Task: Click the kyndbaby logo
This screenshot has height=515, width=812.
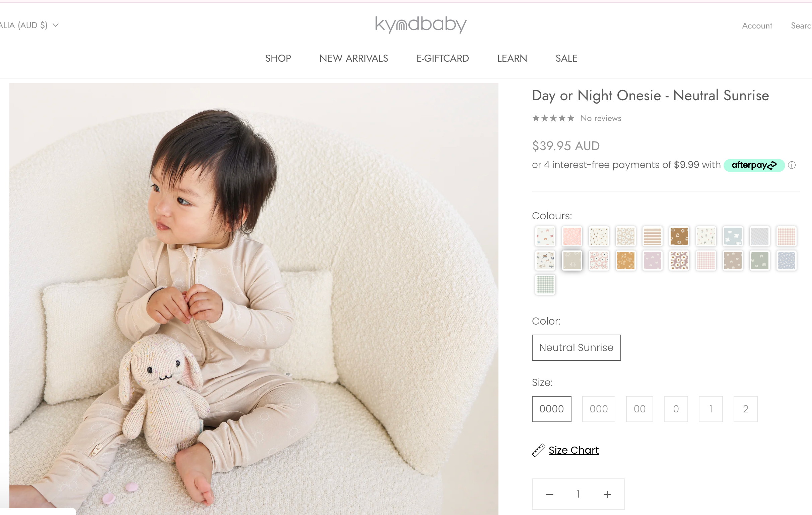Action: coord(421,24)
